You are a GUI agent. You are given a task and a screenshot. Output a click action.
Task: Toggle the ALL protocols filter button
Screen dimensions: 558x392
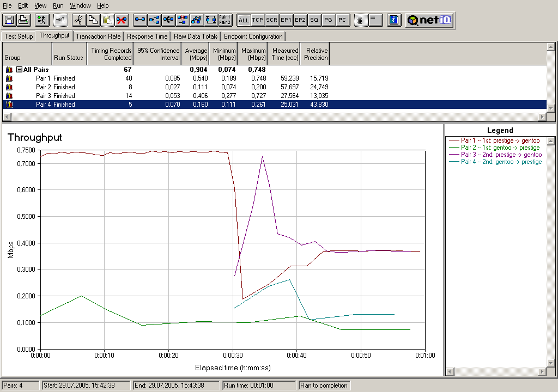244,20
